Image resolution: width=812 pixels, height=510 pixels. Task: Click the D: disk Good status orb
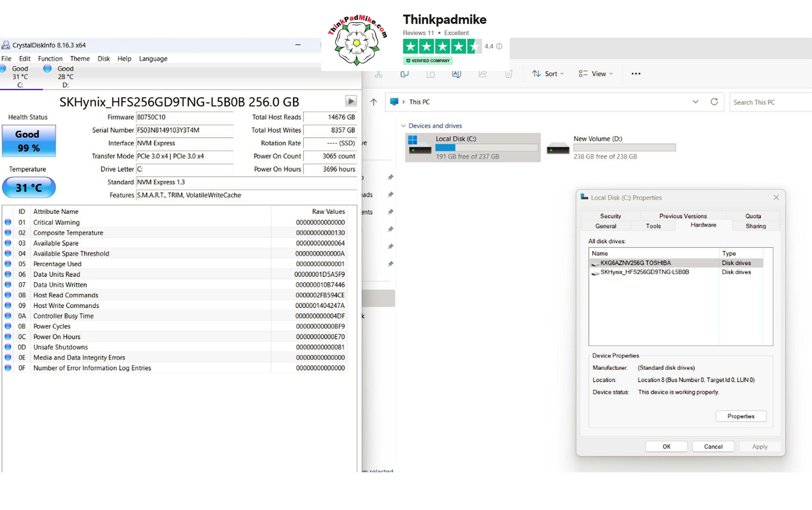point(47,69)
